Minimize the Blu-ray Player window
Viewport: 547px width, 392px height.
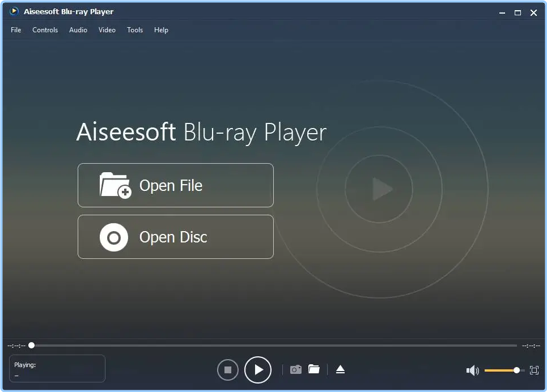(x=502, y=12)
